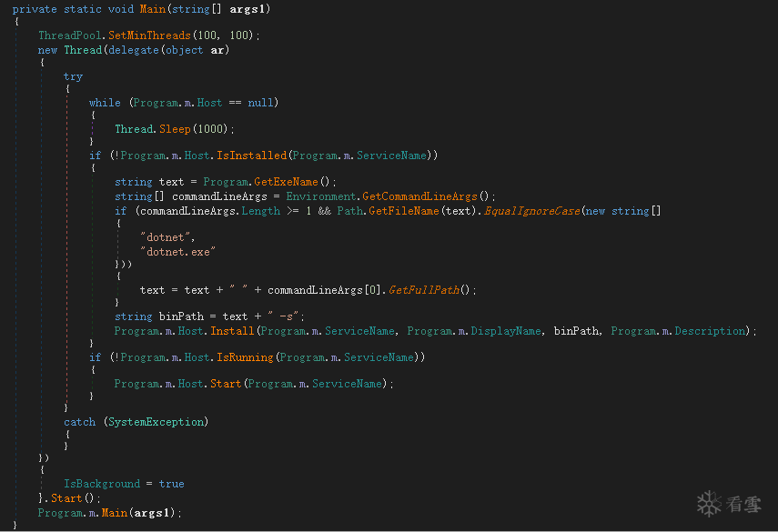Open the GetFullPath extension method
778x532 pixels.
[x=424, y=290]
